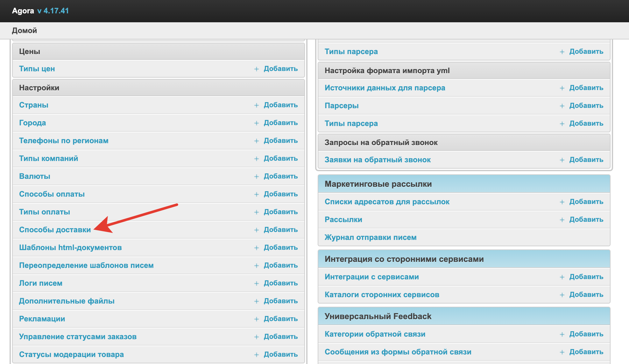Open Управление статусами заказов
Screen dimensions: 629x364
tap(78, 337)
